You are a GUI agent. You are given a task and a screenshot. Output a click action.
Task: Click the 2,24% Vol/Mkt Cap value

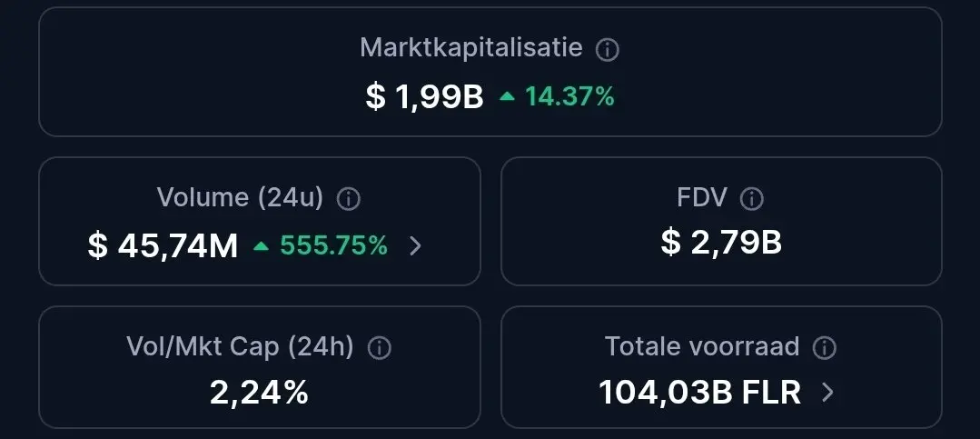(259, 393)
